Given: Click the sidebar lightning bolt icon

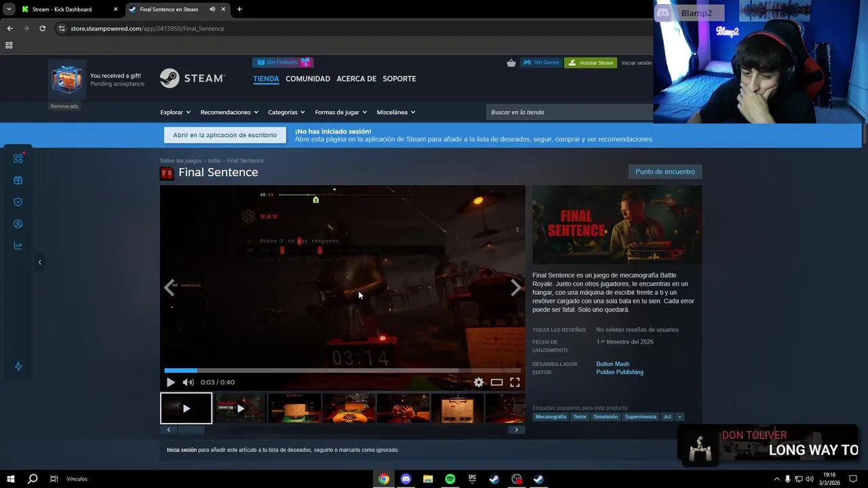Looking at the screenshot, I should (18, 367).
